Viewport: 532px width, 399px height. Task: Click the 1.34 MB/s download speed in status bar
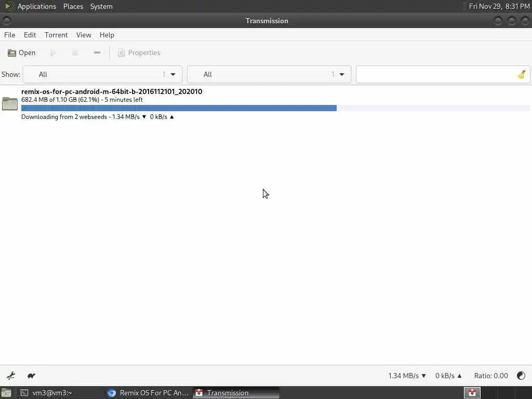coord(407,376)
